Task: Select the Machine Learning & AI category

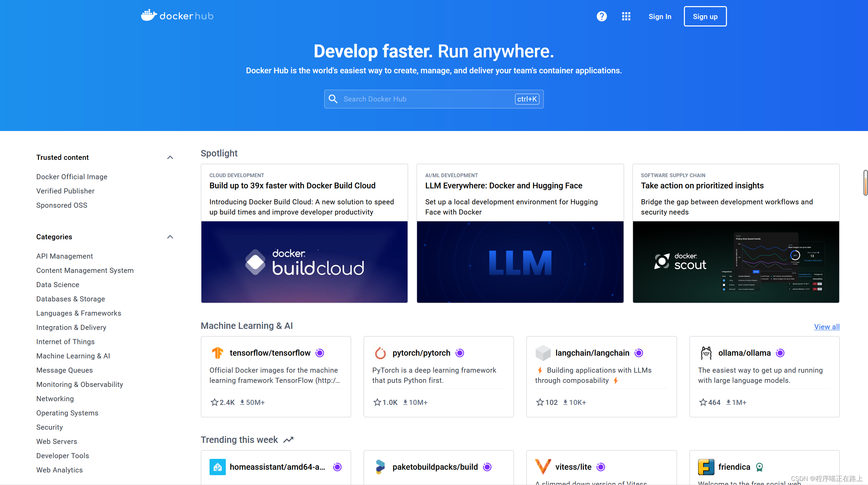Action: [x=73, y=356]
